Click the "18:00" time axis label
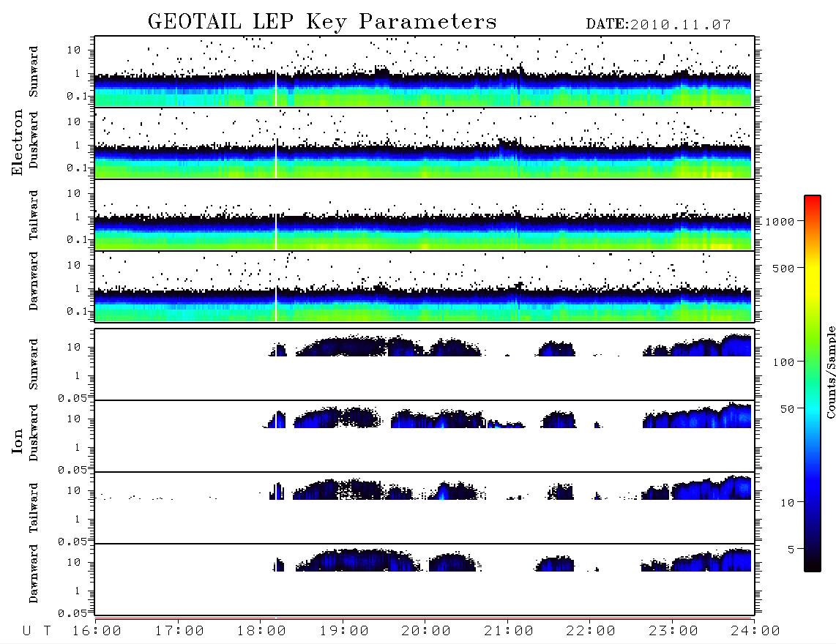Viewport: 836px width, 644px height. point(261,632)
